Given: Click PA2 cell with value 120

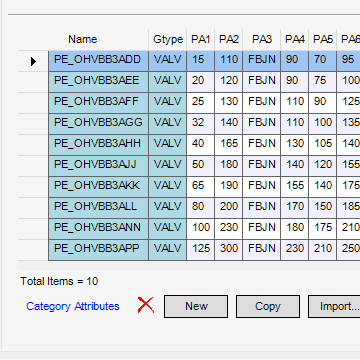Looking at the screenshot, I should click(229, 82).
